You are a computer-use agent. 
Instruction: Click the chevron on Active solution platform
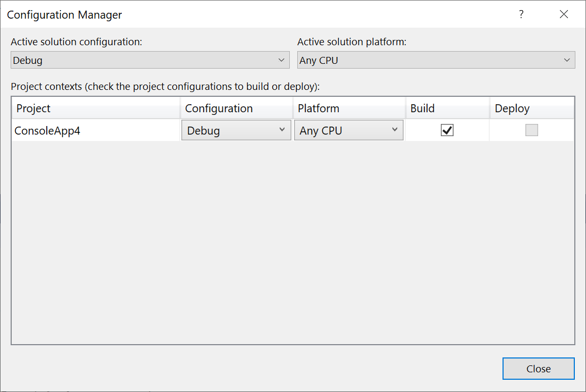click(x=567, y=60)
